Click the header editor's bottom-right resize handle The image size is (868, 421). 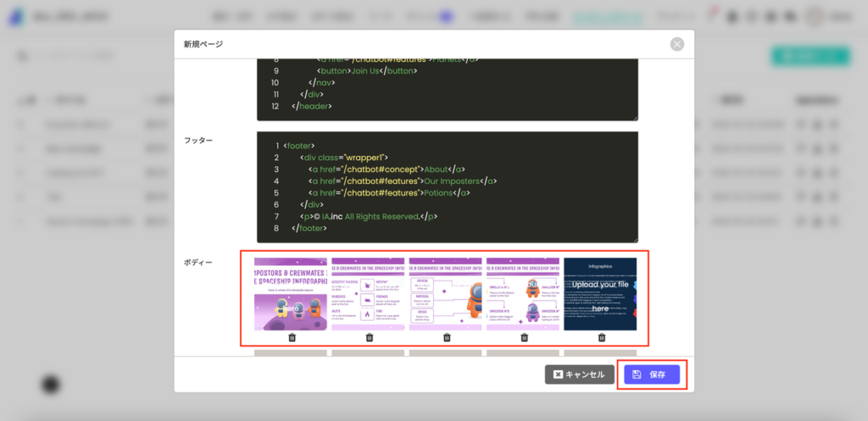point(634,117)
